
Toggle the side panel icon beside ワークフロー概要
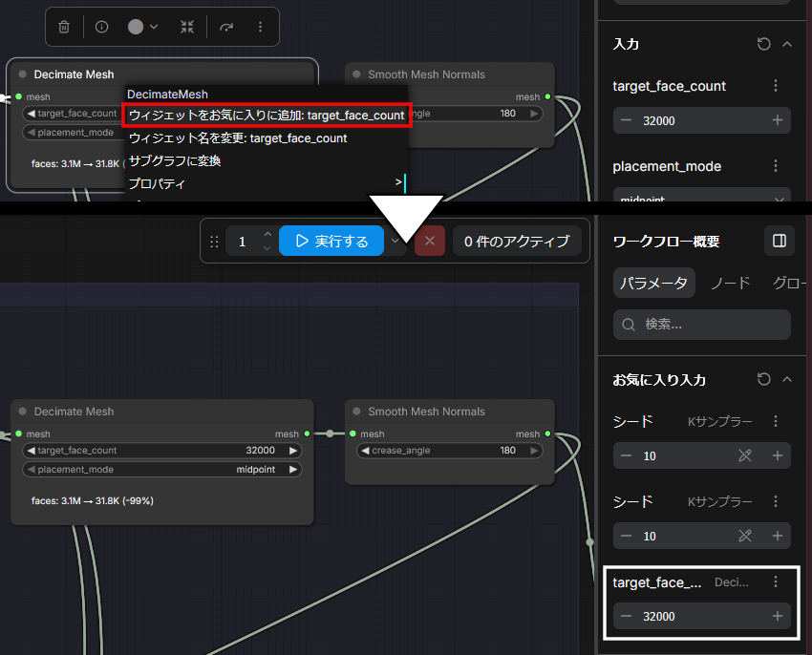[x=780, y=241]
